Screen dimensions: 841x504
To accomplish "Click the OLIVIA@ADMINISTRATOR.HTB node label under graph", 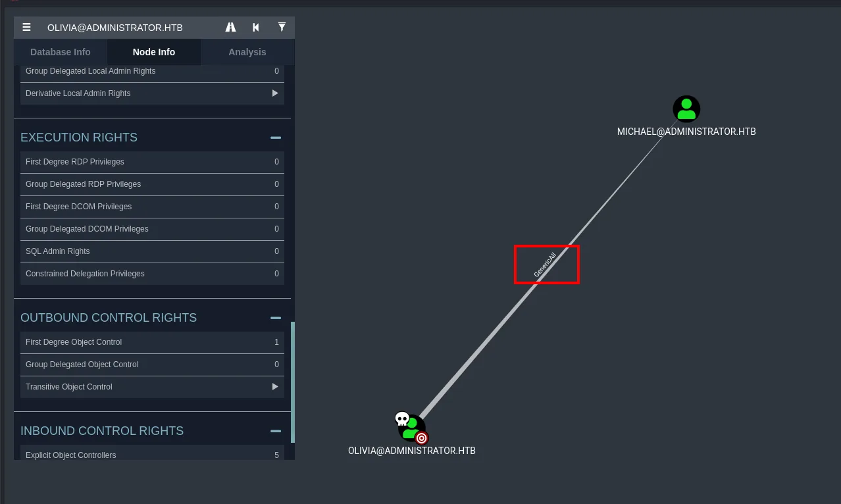I will (412, 451).
